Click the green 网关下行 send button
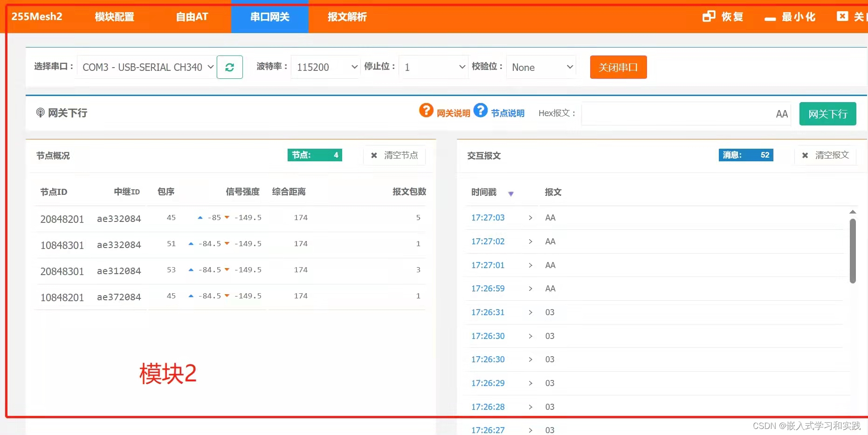 point(827,114)
